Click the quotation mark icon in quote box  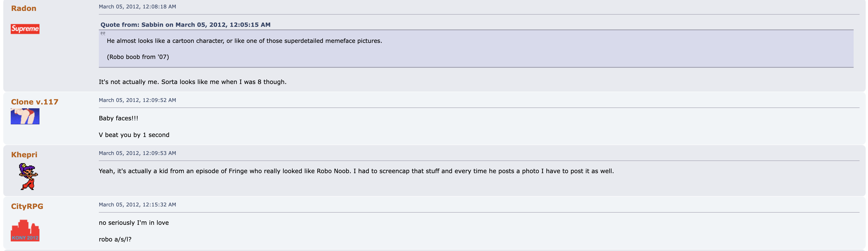tap(103, 33)
